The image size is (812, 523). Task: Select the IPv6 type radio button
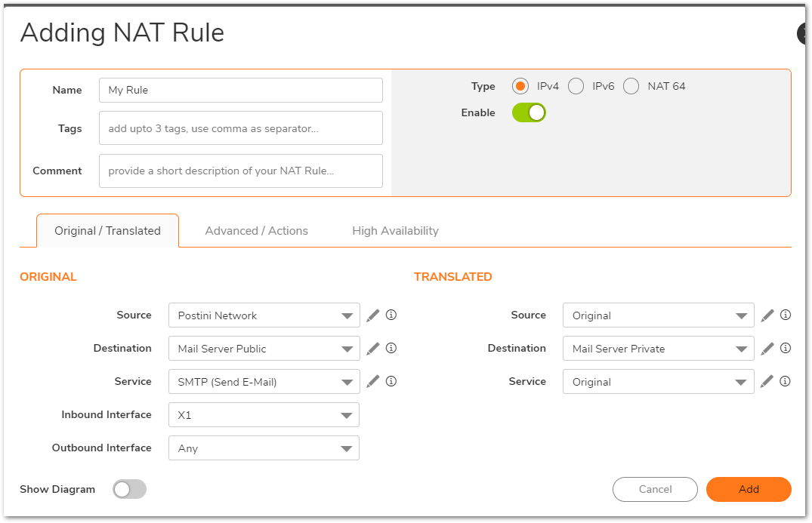coord(576,86)
